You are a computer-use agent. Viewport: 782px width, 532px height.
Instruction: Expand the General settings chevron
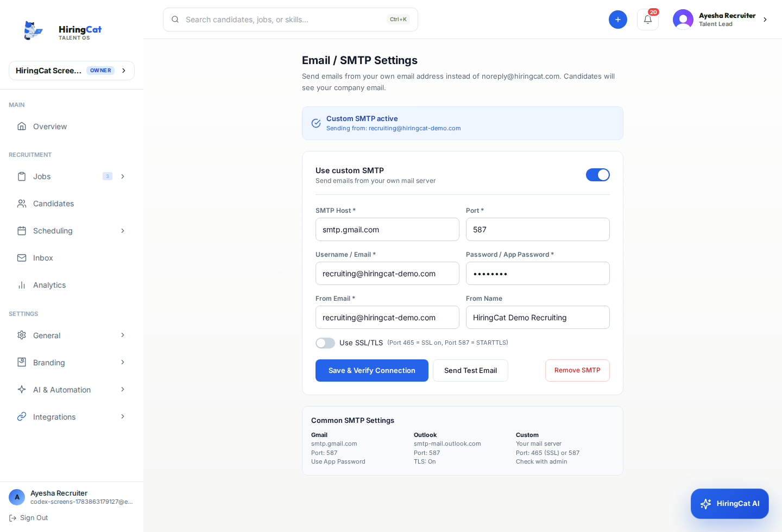(x=123, y=335)
